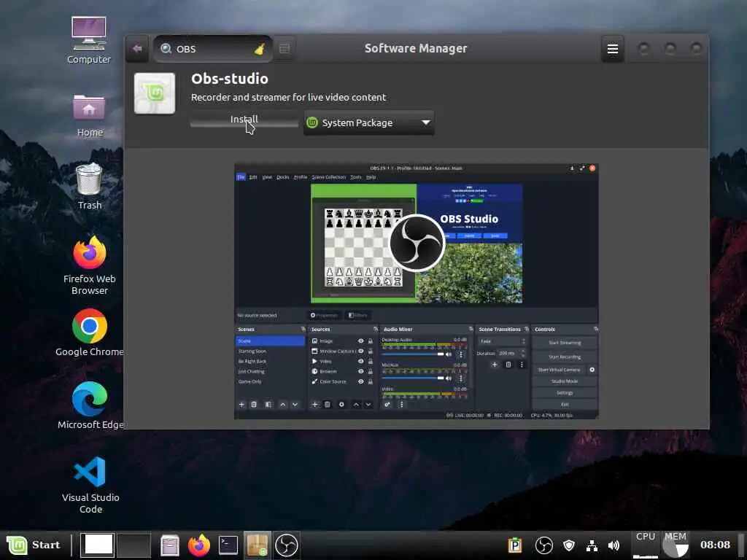Click the MEM usage applet
The image size is (747, 560).
(x=675, y=545)
